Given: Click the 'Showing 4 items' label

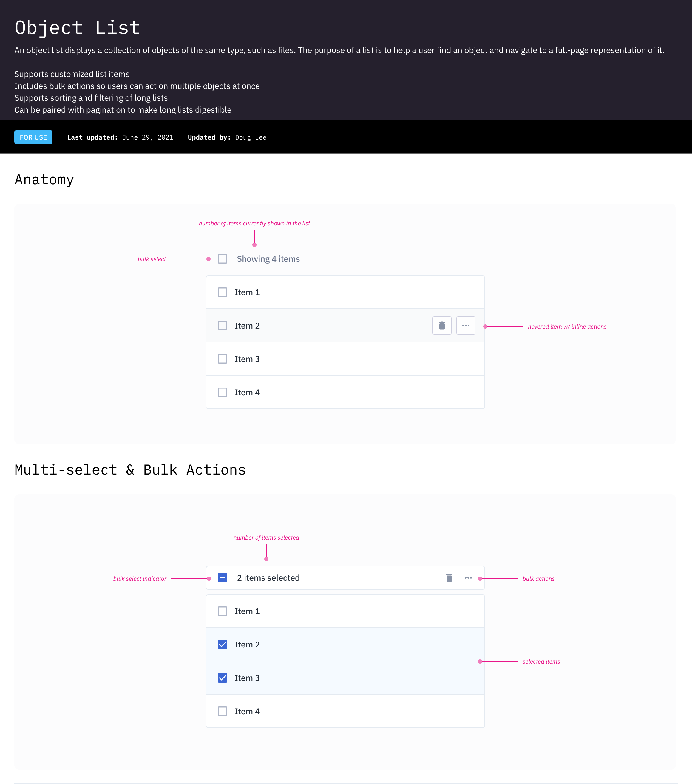Looking at the screenshot, I should [x=268, y=259].
